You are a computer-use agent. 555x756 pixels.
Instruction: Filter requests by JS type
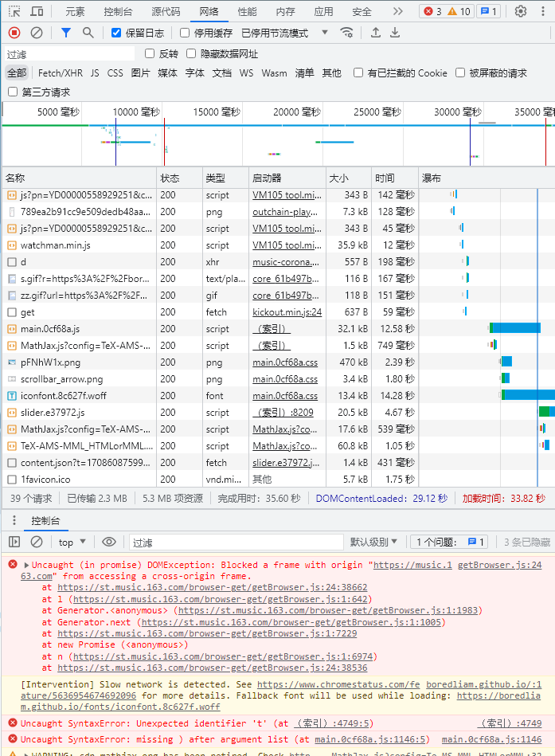click(x=95, y=72)
